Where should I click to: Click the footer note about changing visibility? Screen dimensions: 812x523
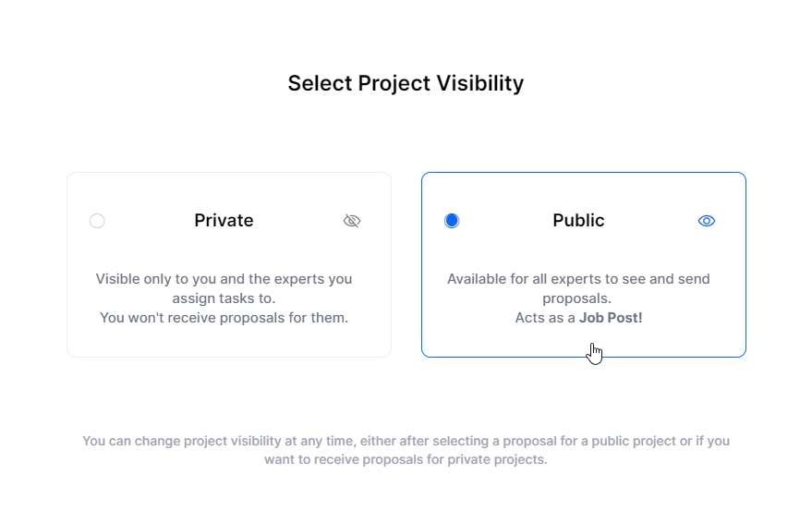click(406, 450)
